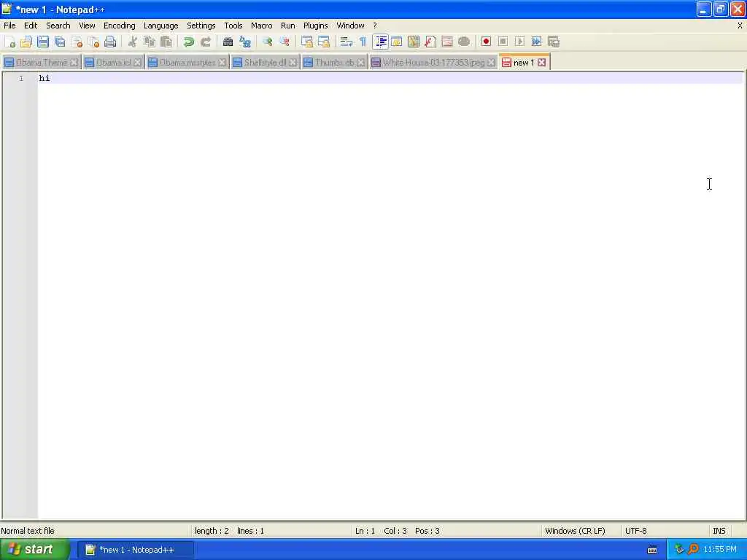Save the file using the floppy icon
The height and width of the screenshot is (560, 747).
(x=43, y=42)
